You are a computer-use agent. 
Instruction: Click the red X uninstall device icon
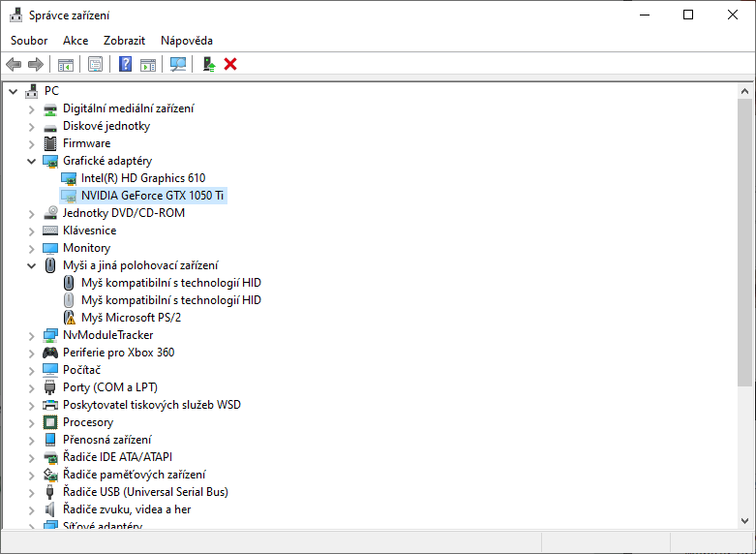(230, 64)
